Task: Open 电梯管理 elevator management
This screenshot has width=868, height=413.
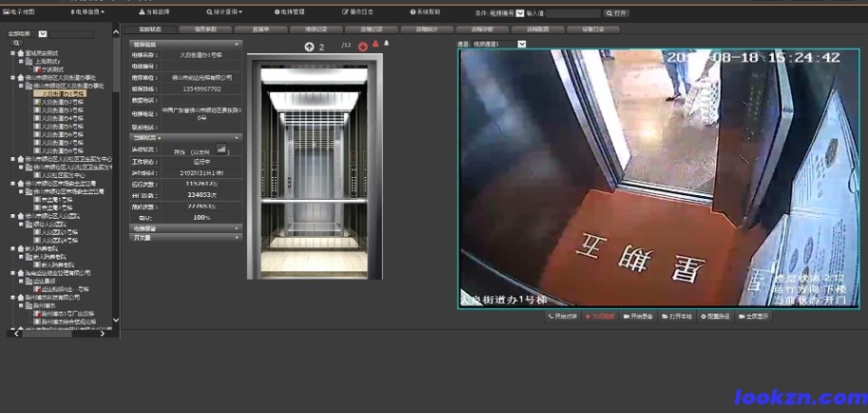Action: (x=290, y=12)
